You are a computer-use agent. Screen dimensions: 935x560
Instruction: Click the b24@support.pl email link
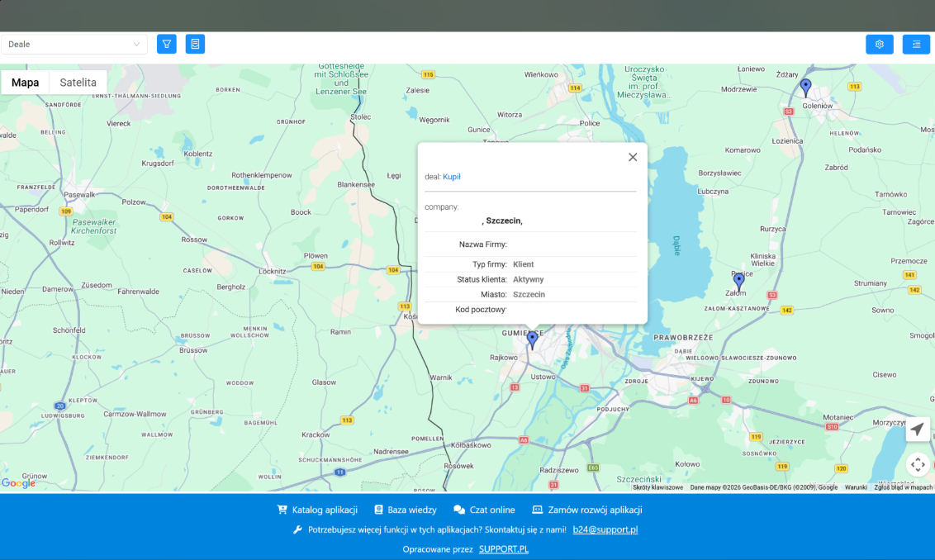(605, 529)
